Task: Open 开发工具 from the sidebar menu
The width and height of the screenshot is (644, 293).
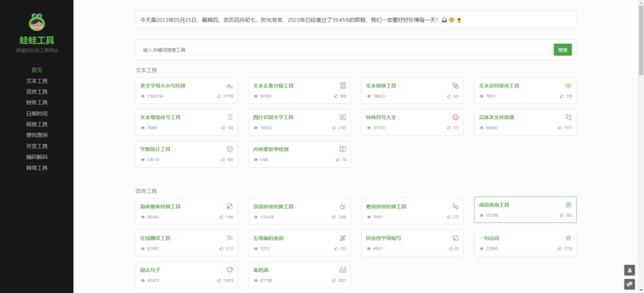Action: (37, 146)
